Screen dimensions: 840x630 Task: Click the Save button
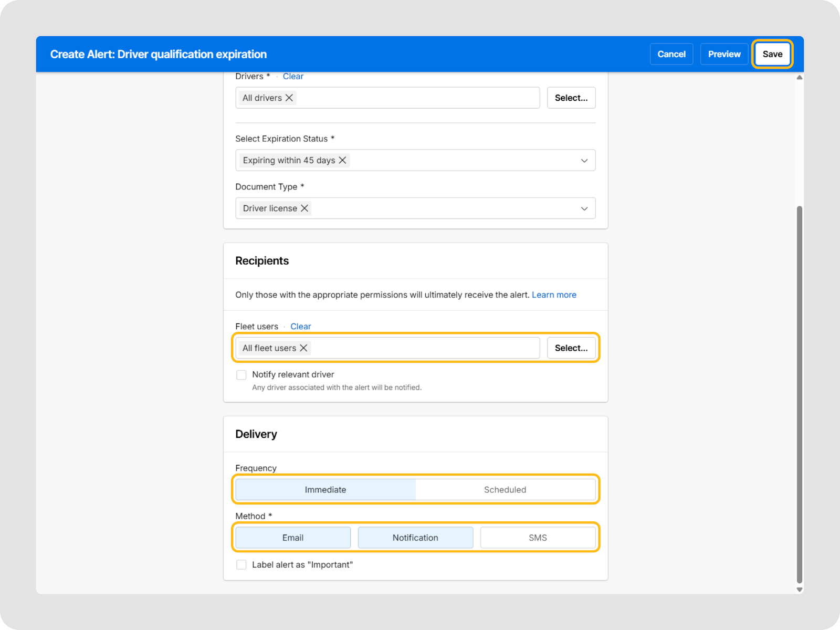pos(772,54)
